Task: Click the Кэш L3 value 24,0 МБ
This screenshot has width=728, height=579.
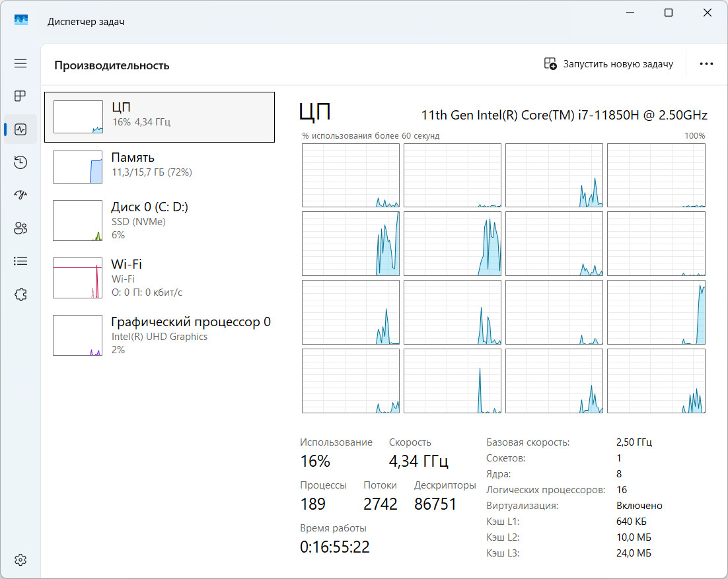Action: [x=634, y=553]
